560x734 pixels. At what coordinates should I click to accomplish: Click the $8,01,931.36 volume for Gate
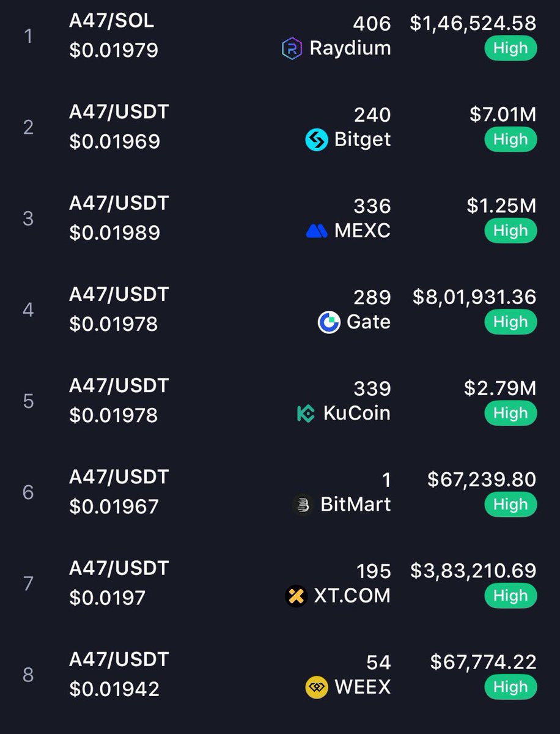pos(474,297)
